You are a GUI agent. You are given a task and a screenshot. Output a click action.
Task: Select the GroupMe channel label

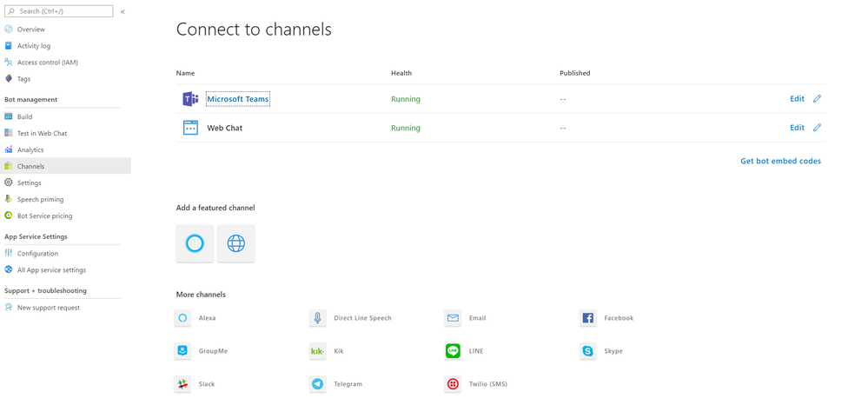pyautogui.click(x=213, y=351)
